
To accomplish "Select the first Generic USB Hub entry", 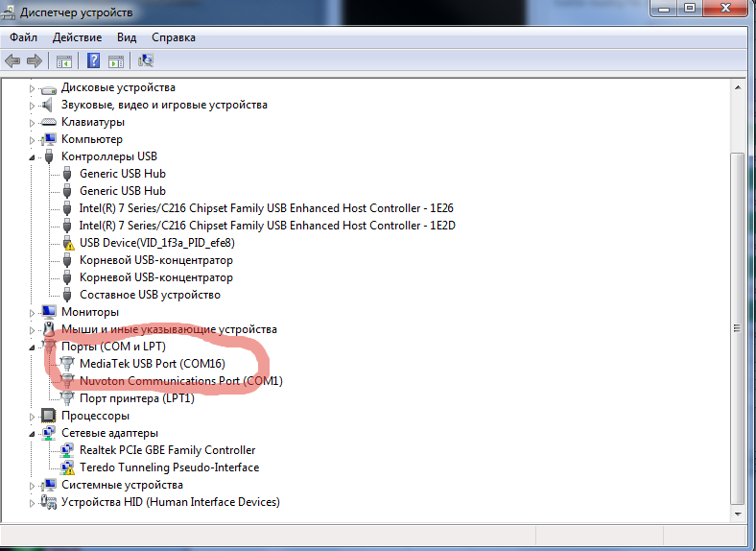I will pyautogui.click(x=123, y=174).
